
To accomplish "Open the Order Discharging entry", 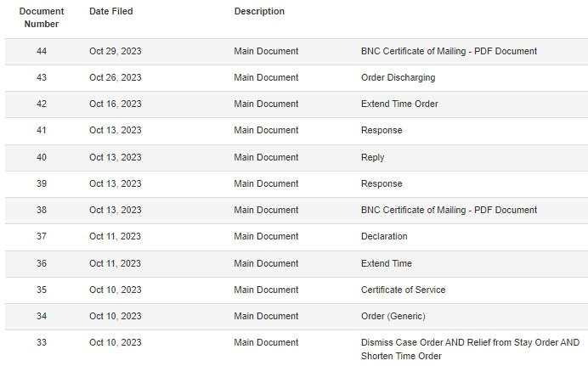I will (x=398, y=77).
